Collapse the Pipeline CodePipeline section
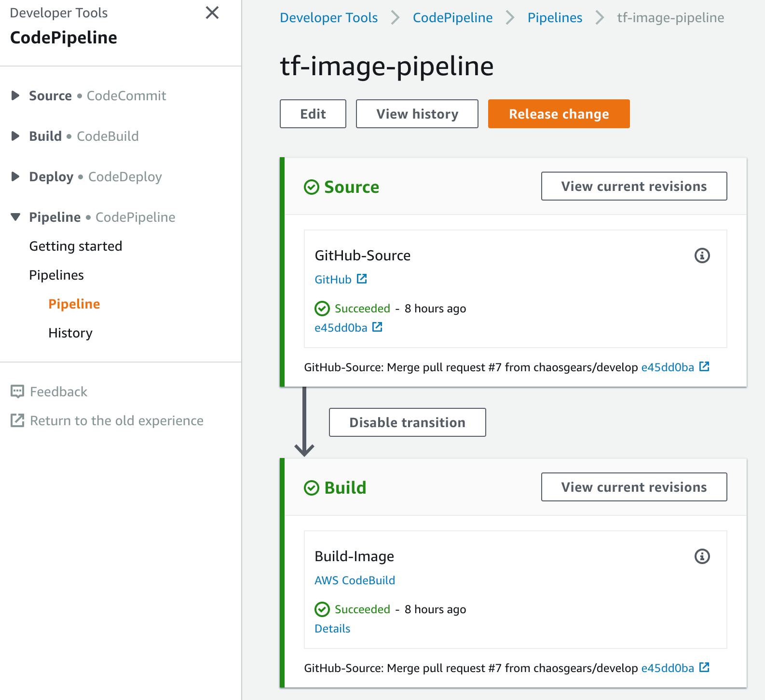Image resolution: width=765 pixels, height=700 pixels. click(x=15, y=217)
